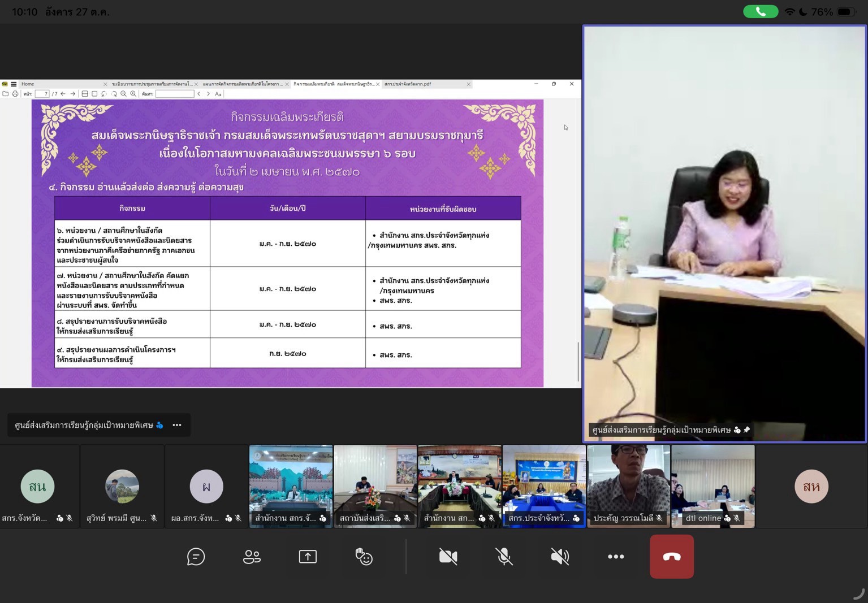Toggle the speaker audio icon
The image size is (868, 603).
click(x=560, y=557)
